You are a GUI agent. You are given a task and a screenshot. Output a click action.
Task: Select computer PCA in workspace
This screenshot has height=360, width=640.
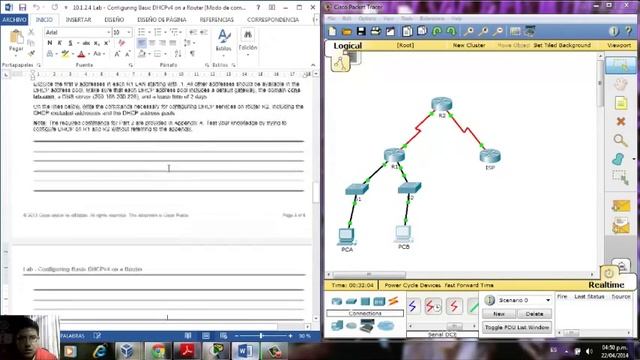pyautogui.click(x=347, y=237)
